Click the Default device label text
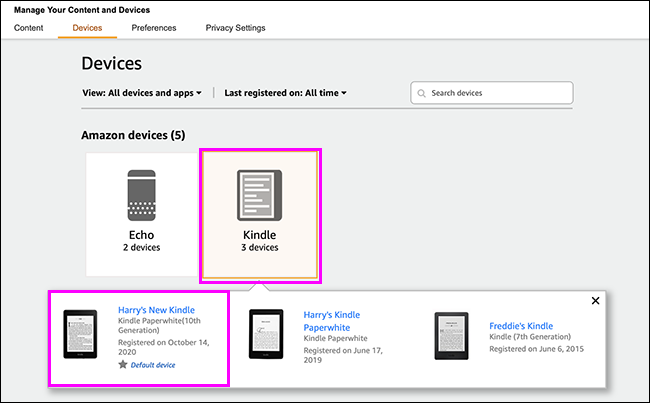650x403 pixels. pos(153,365)
